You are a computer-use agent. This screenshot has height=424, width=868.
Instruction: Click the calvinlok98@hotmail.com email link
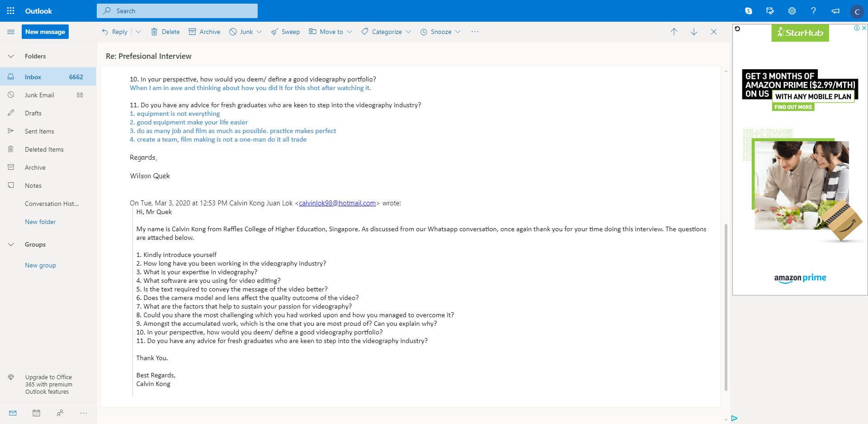337,203
